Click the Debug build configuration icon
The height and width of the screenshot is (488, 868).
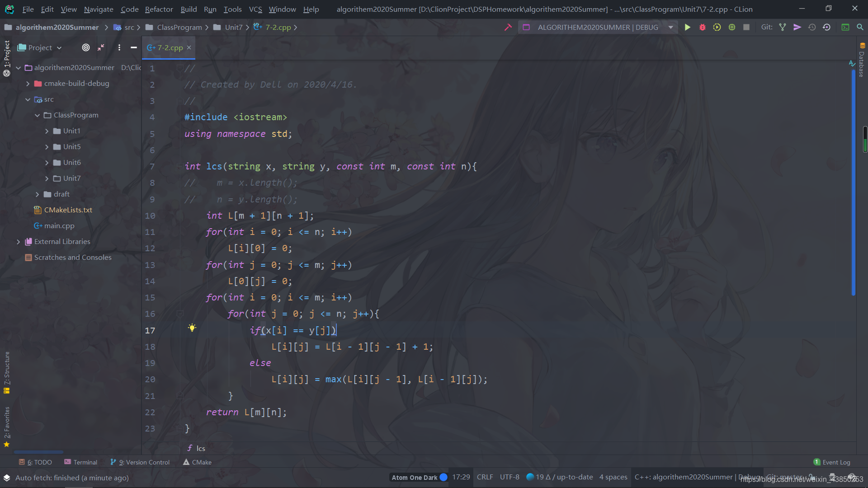click(702, 28)
